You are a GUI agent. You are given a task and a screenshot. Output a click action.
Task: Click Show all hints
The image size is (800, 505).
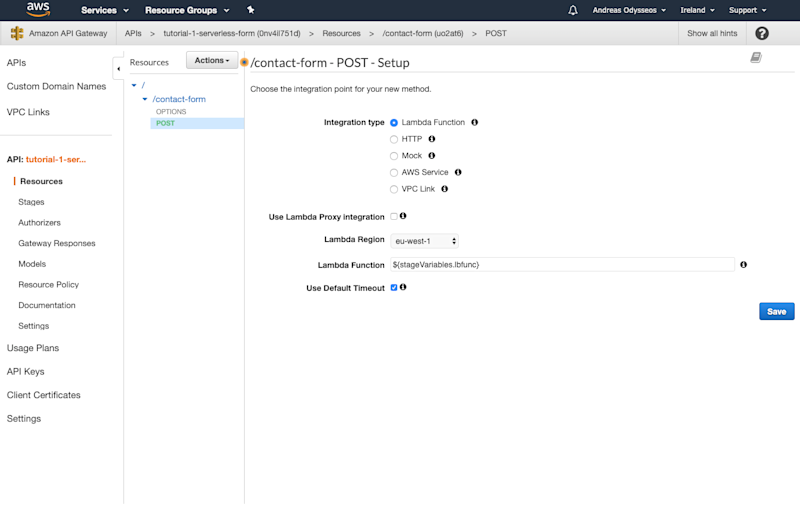click(x=712, y=33)
